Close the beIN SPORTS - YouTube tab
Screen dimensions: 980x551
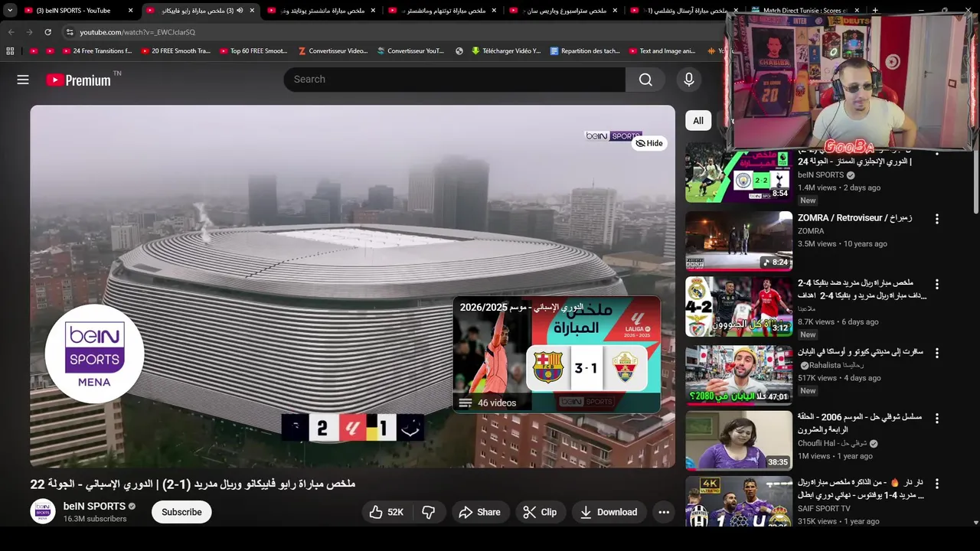130,11
